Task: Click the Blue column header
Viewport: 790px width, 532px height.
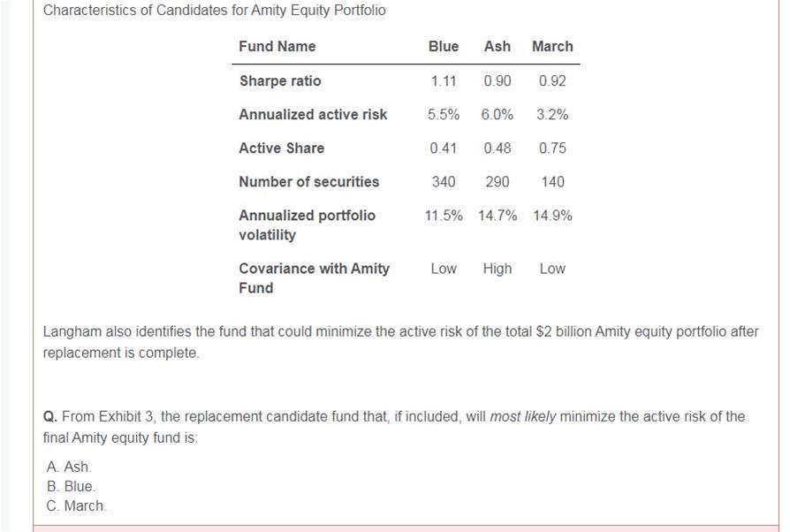Action: [x=444, y=46]
